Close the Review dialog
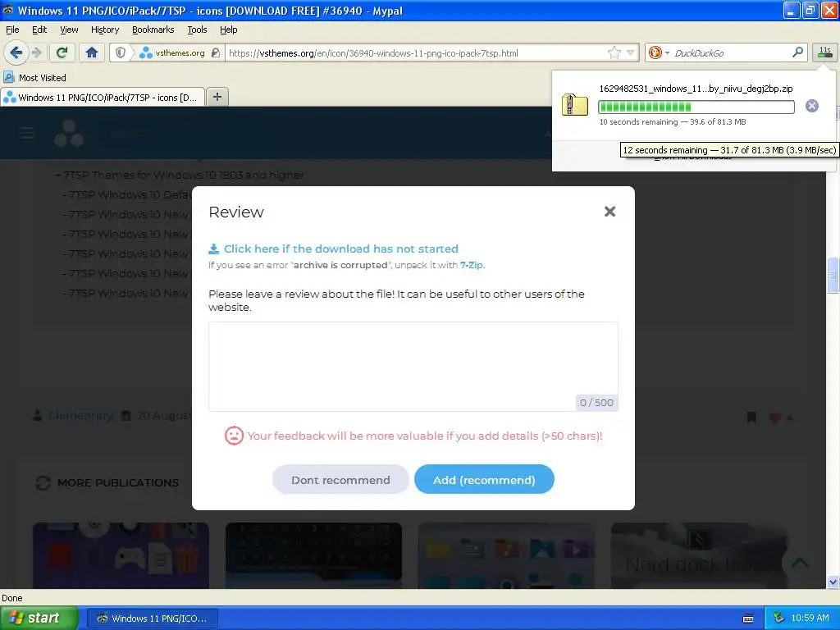Viewport: 840px width, 630px height. (609, 212)
